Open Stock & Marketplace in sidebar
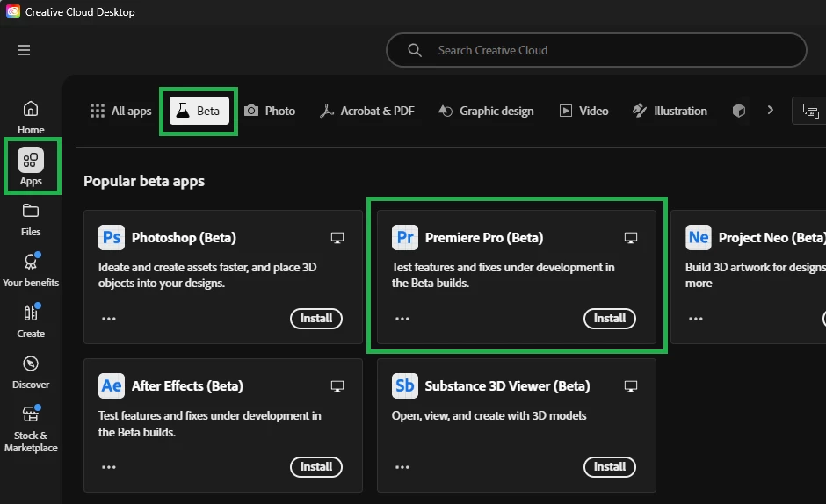Screen dimensions: 826x504 (x=31, y=429)
